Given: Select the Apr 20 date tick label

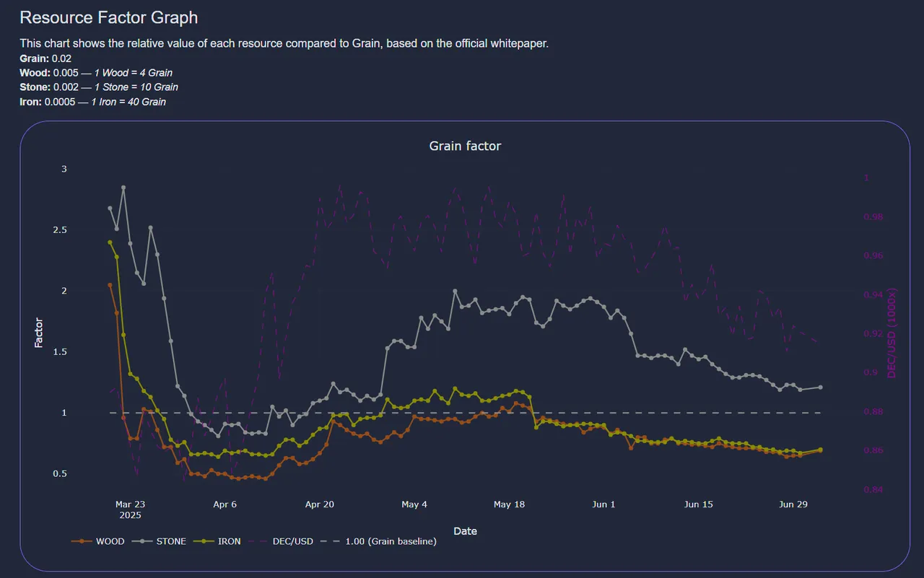Looking at the screenshot, I should click(x=320, y=504).
